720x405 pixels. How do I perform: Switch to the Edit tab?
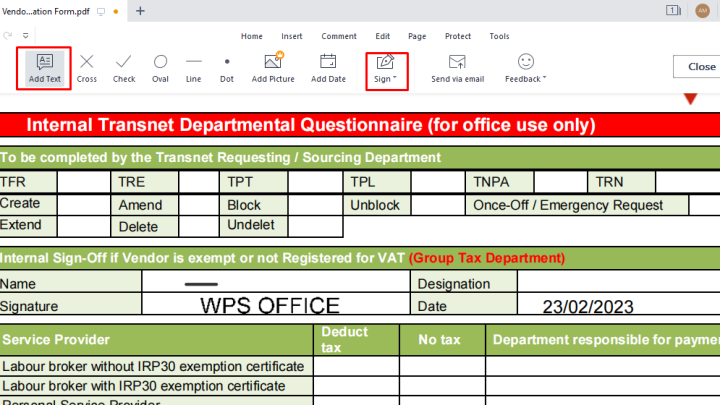[x=382, y=36]
